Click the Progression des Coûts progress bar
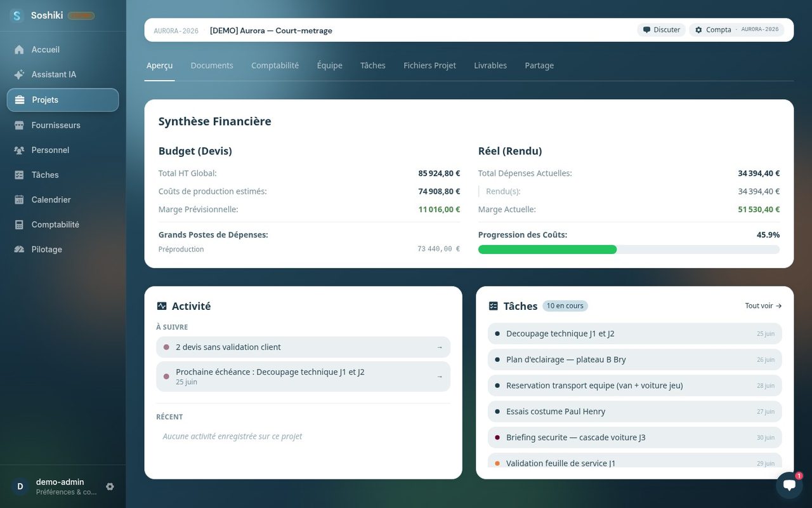Image resolution: width=812 pixels, height=508 pixels. point(629,250)
